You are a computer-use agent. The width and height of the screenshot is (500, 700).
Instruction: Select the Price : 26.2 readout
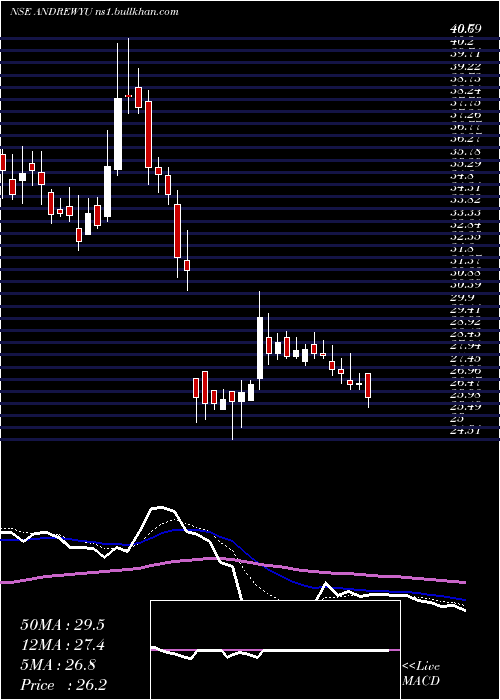point(63,685)
